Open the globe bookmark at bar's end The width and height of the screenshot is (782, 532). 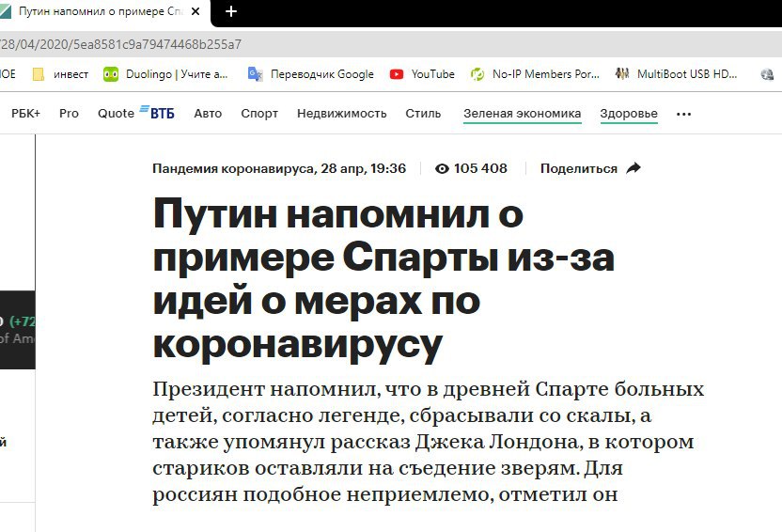(x=767, y=74)
